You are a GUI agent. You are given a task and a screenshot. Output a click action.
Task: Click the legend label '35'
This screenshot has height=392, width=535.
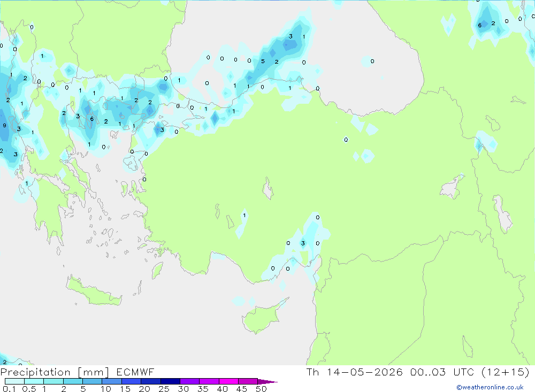click(x=203, y=389)
